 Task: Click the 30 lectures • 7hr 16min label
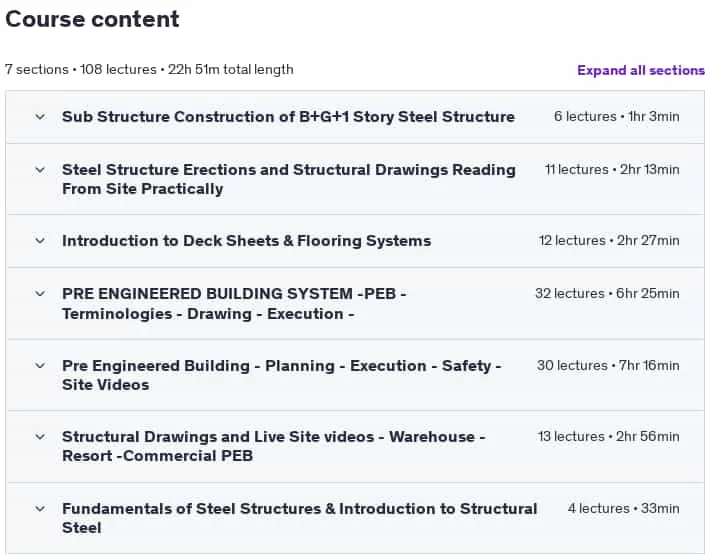click(608, 366)
